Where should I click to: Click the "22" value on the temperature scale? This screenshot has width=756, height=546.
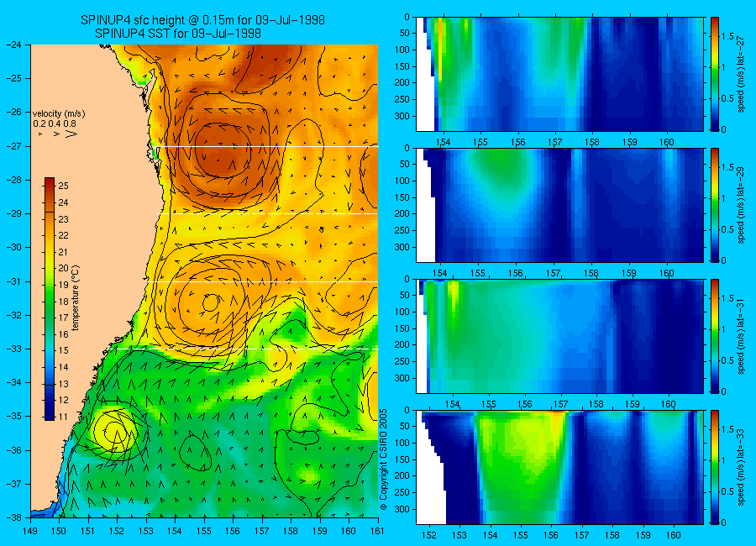63,235
